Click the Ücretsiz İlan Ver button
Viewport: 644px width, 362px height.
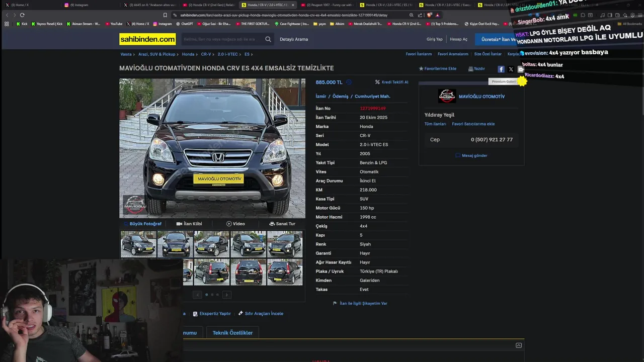click(498, 39)
